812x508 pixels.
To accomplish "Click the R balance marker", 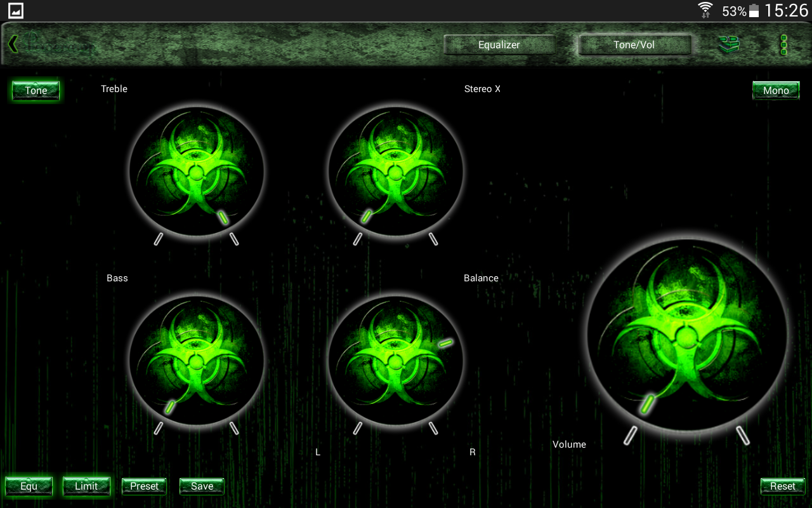I will (473, 452).
